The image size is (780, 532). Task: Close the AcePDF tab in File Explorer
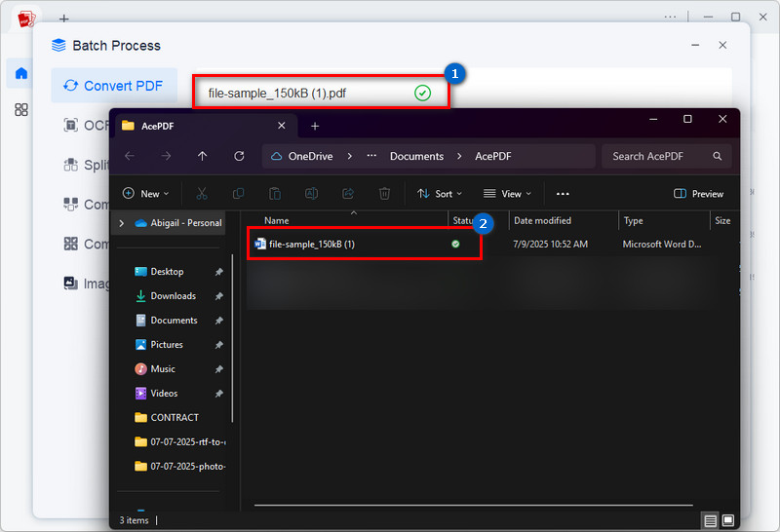281,126
